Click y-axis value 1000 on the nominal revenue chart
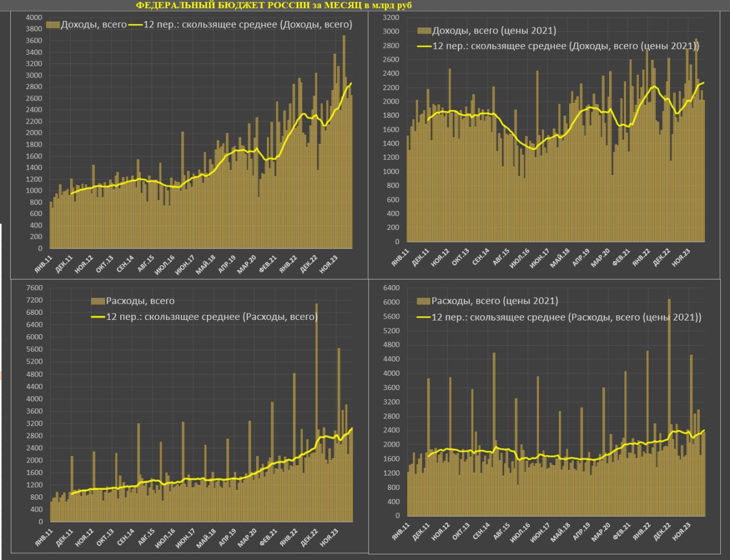730x560 pixels. click(x=34, y=190)
